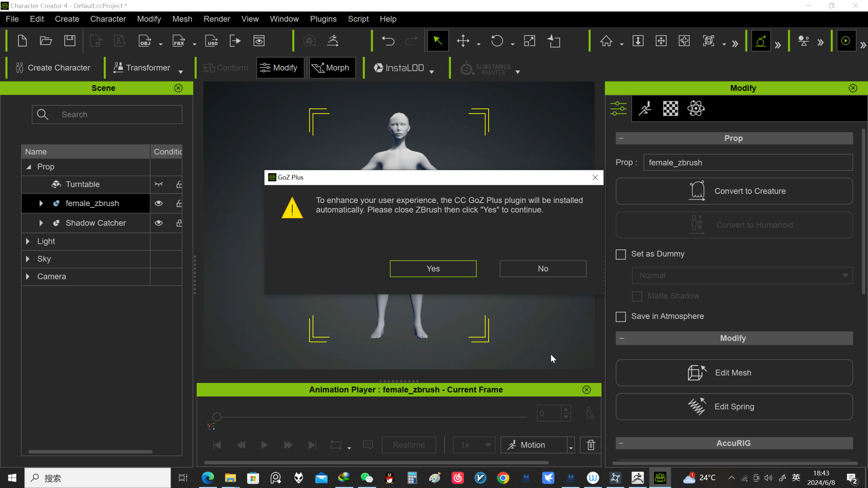Open Character Creator taskbar icon
Image resolution: width=868 pixels, height=488 pixels.
pos(660,478)
